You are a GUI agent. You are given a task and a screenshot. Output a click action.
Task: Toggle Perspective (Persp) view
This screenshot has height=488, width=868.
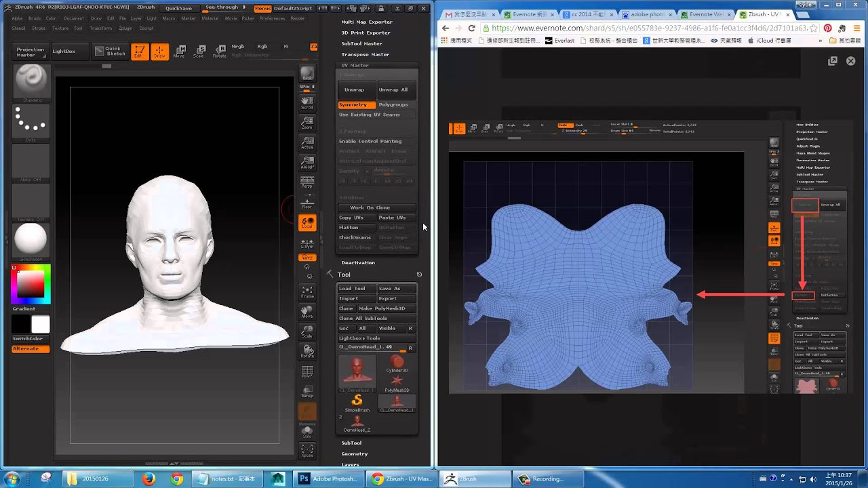click(307, 181)
